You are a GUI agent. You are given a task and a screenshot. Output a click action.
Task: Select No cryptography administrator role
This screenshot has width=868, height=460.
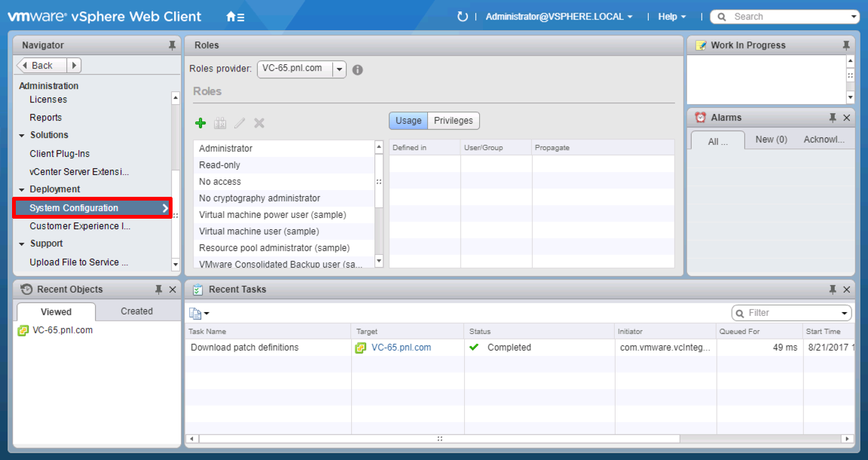click(x=285, y=198)
